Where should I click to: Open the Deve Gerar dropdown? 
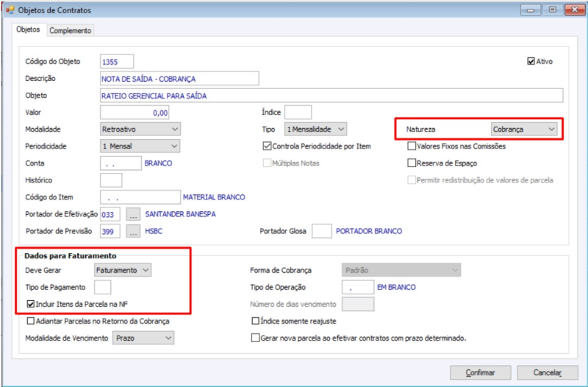[123, 270]
